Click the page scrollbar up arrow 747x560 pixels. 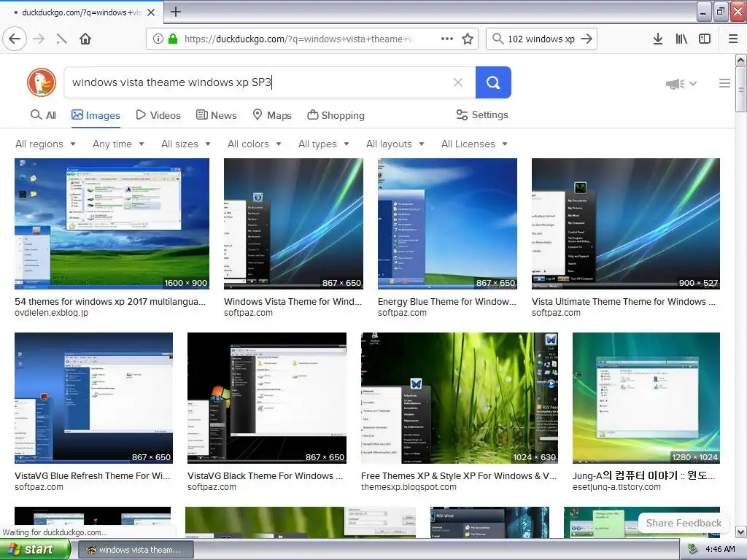click(741, 61)
